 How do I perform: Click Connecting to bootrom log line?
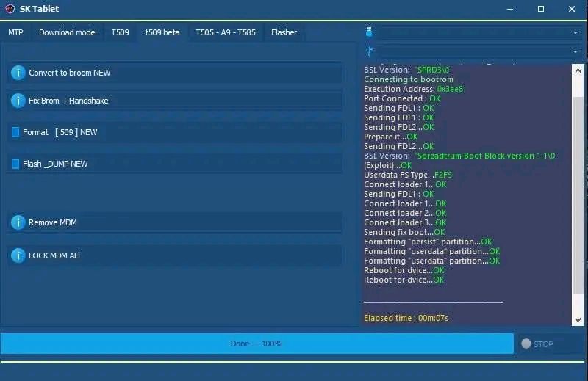[x=409, y=79]
